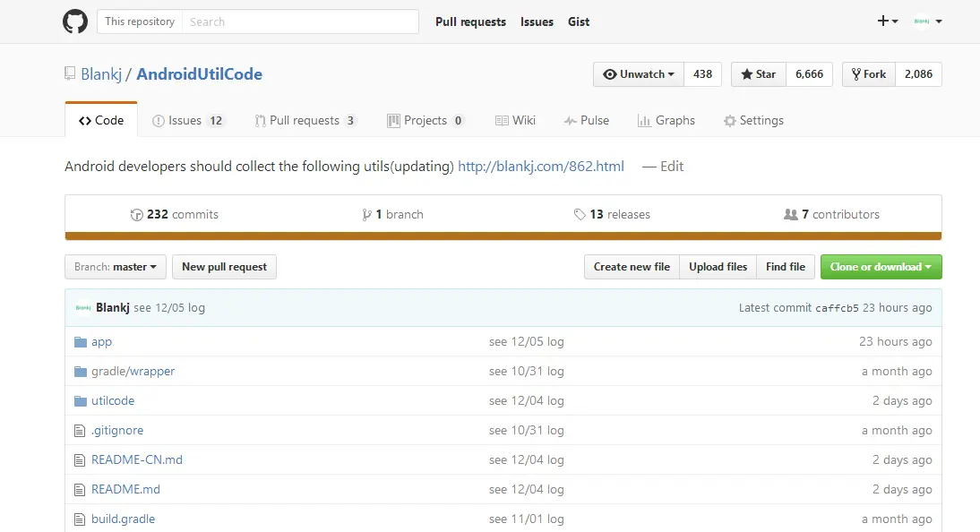Focus the repository search field
The width and height of the screenshot is (980, 532).
[x=300, y=21]
